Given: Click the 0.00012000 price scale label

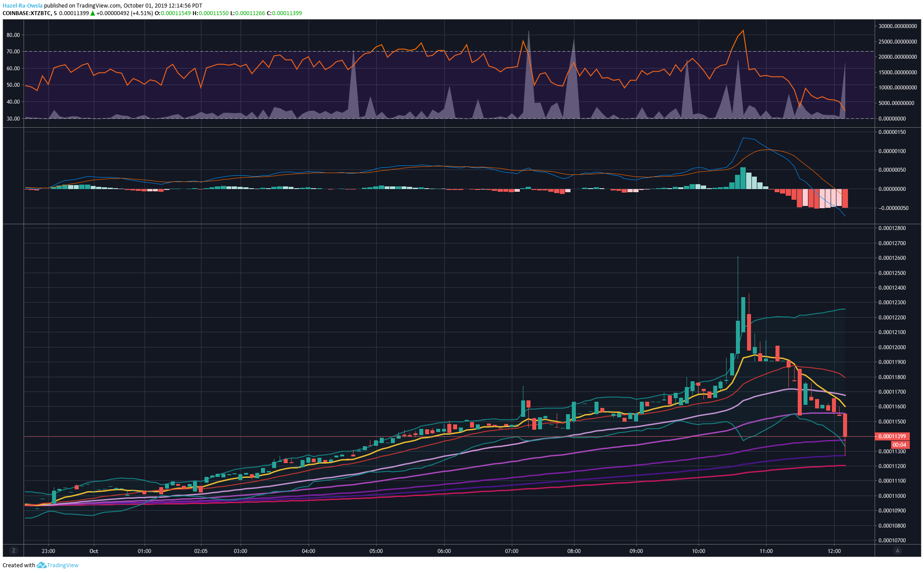Looking at the screenshot, I should click(892, 347).
